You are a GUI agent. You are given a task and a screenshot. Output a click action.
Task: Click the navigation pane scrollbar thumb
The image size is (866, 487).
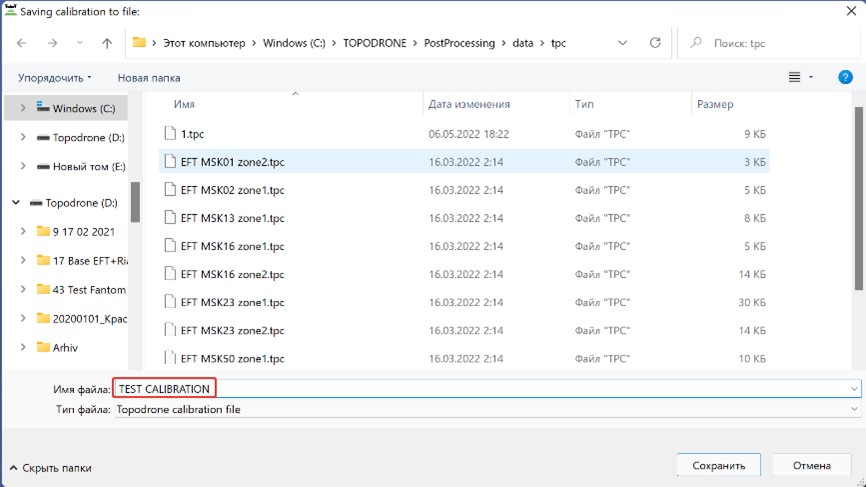point(135,202)
